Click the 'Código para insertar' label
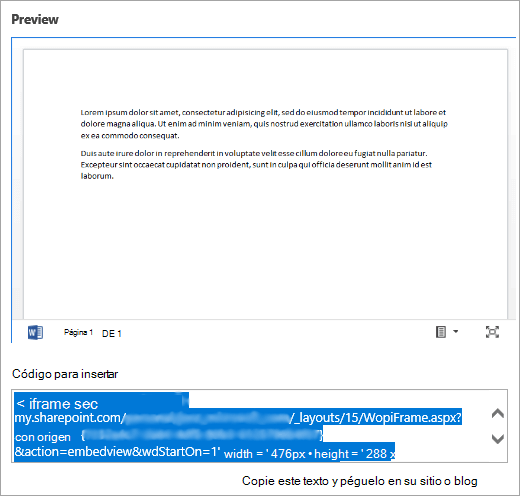The image size is (520, 496). (65, 374)
